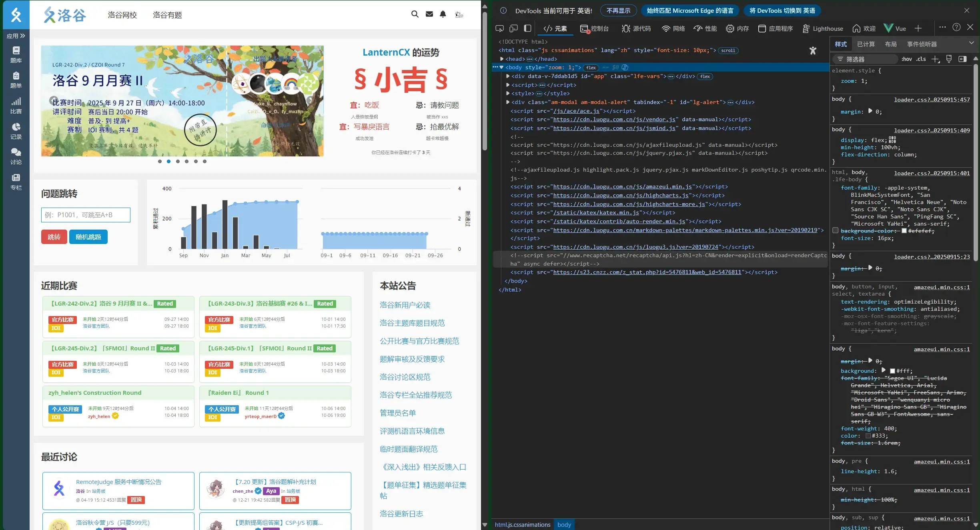This screenshot has height=530, width=980.
Task: Toggle the background-color property checkbox
Action: [835, 230]
